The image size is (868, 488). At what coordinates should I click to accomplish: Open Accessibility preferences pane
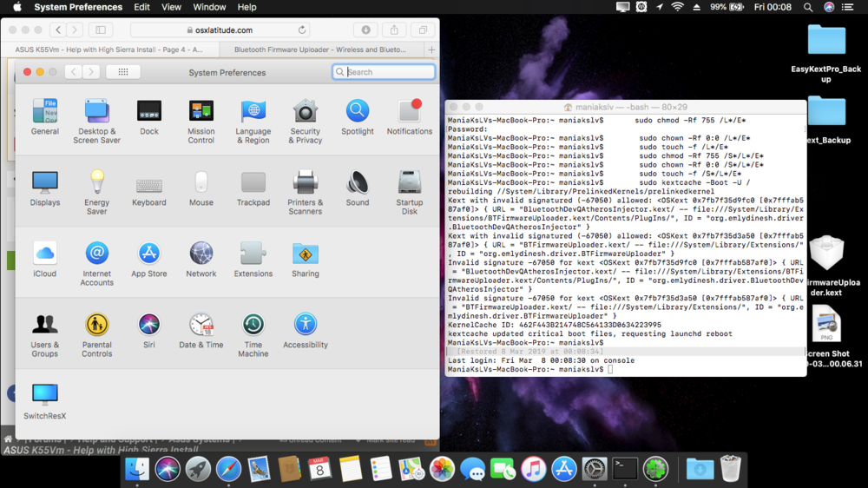coord(305,331)
